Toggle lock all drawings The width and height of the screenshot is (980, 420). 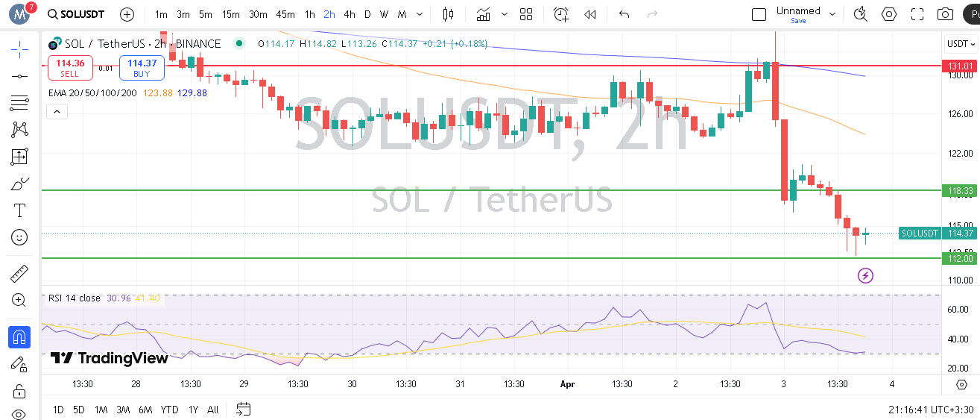19,391
